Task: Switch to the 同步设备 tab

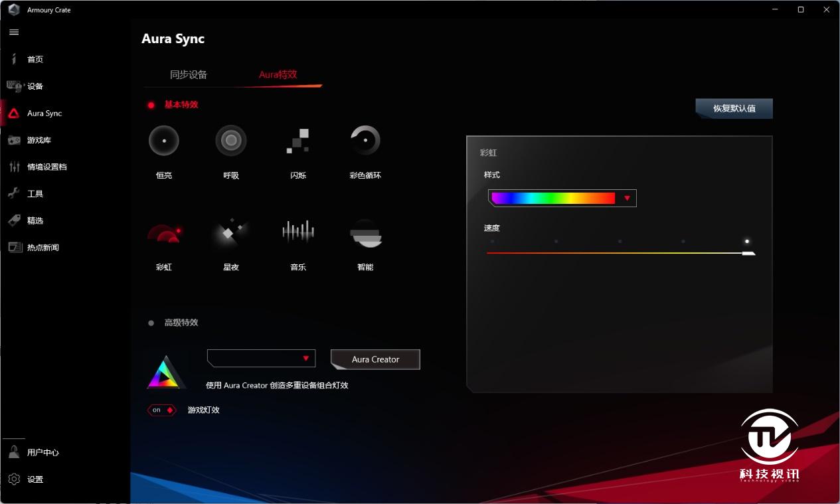Action: tap(189, 75)
